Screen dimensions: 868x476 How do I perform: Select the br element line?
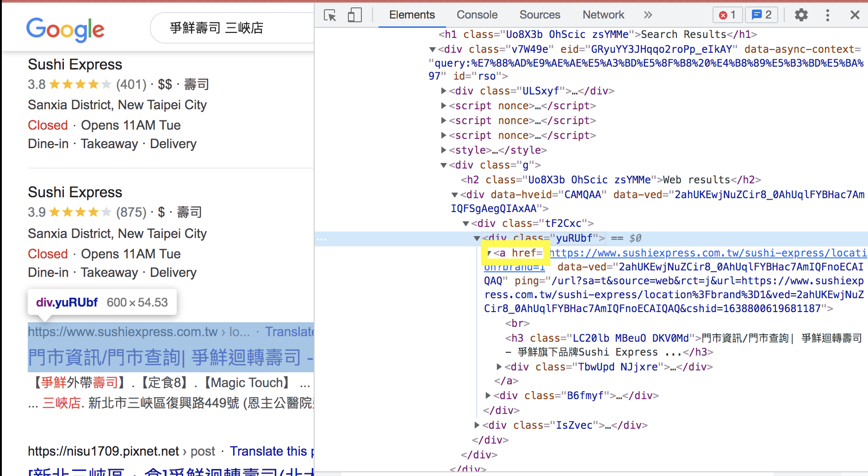(x=517, y=324)
